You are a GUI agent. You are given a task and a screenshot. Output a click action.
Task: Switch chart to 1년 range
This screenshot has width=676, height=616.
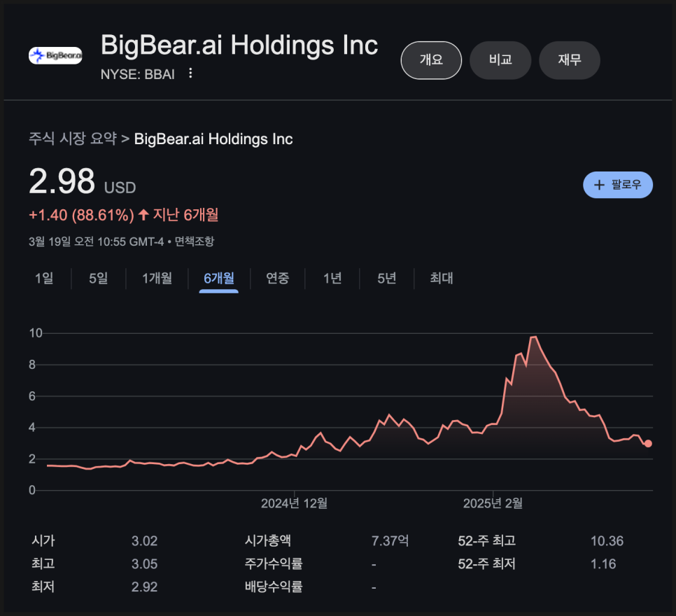(332, 278)
